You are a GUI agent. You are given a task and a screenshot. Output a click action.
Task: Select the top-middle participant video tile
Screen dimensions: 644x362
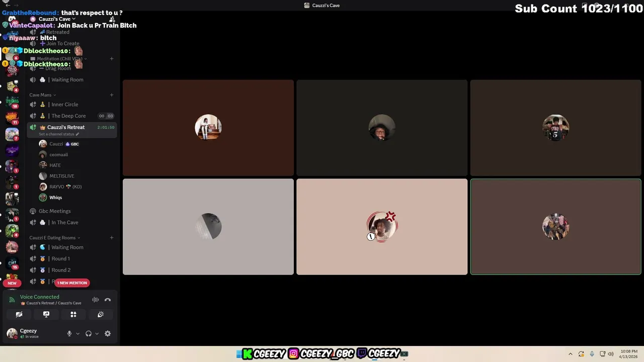pos(382,128)
